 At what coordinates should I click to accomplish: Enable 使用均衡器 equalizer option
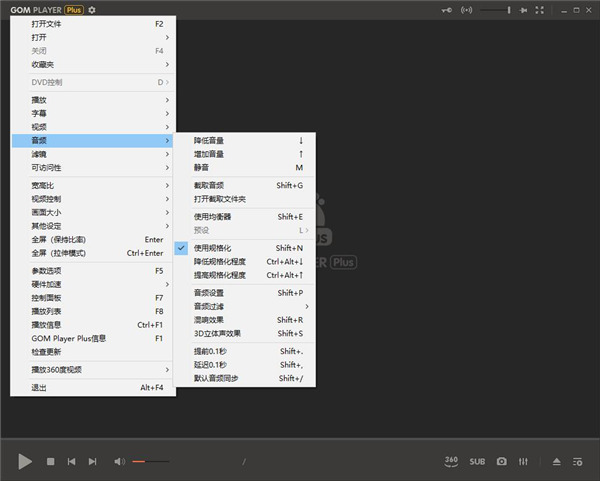click(212, 216)
